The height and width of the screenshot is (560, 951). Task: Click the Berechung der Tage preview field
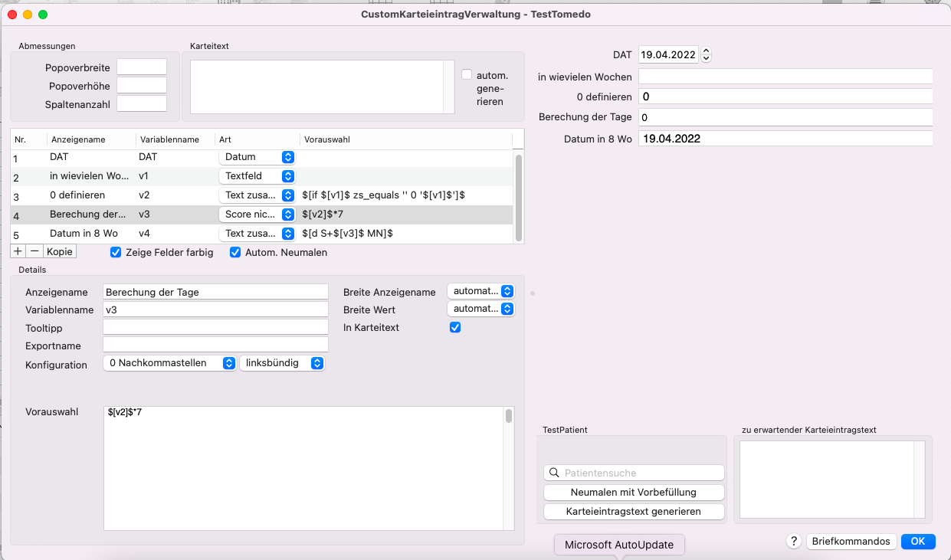(785, 117)
